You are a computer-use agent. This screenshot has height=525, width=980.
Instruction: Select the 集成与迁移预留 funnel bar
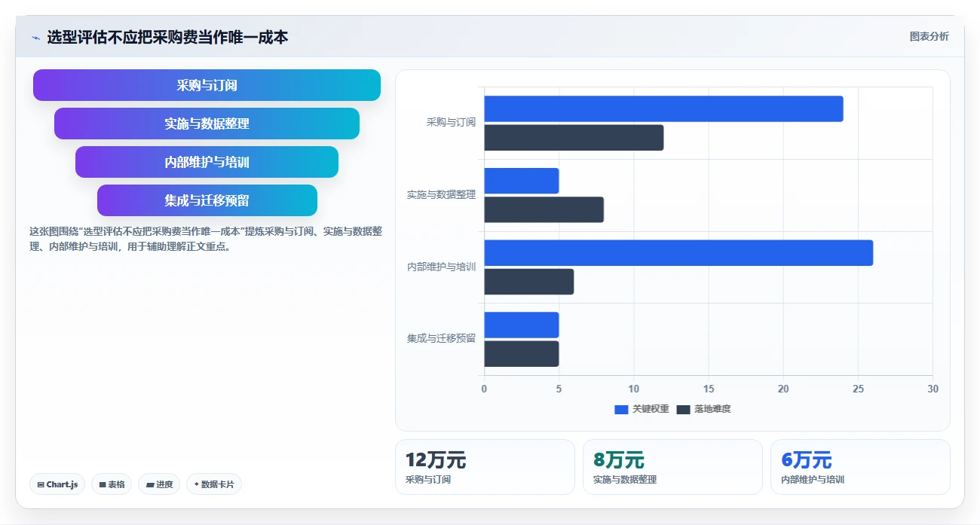click(x=207, y=200)
